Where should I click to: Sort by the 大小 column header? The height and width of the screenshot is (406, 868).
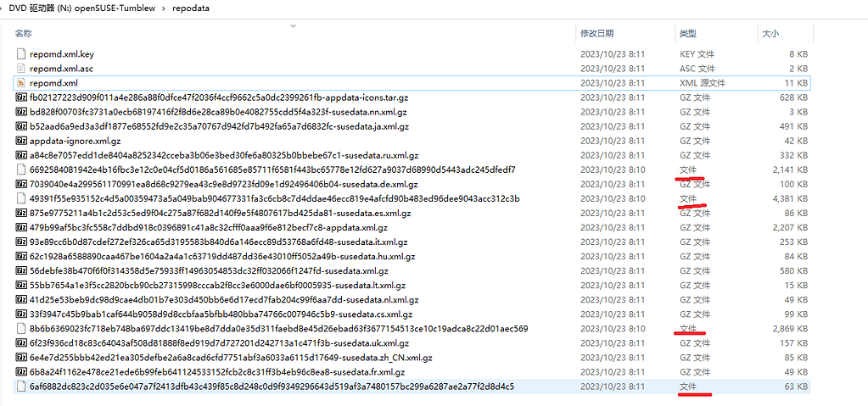[x=770, y=34]
